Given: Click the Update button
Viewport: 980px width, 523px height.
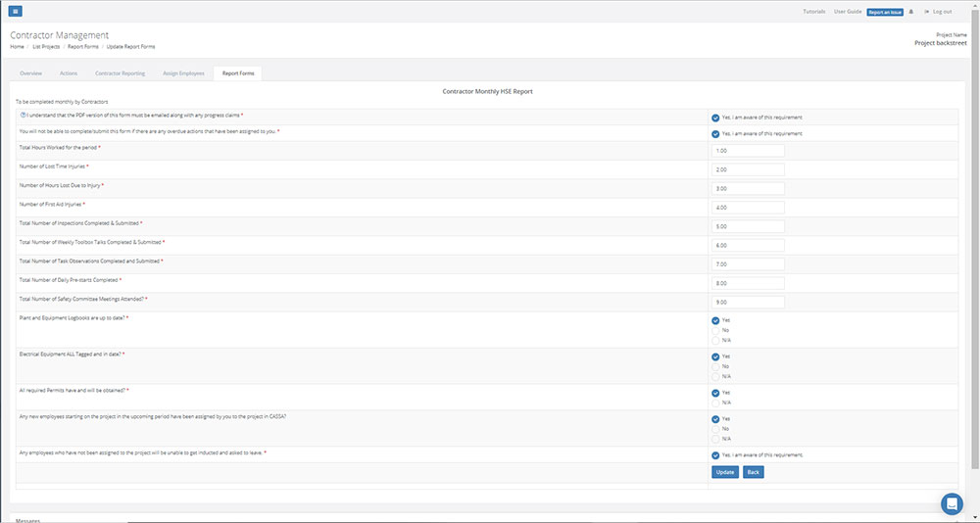Looking at the screenshot, I should click(725, 472).
